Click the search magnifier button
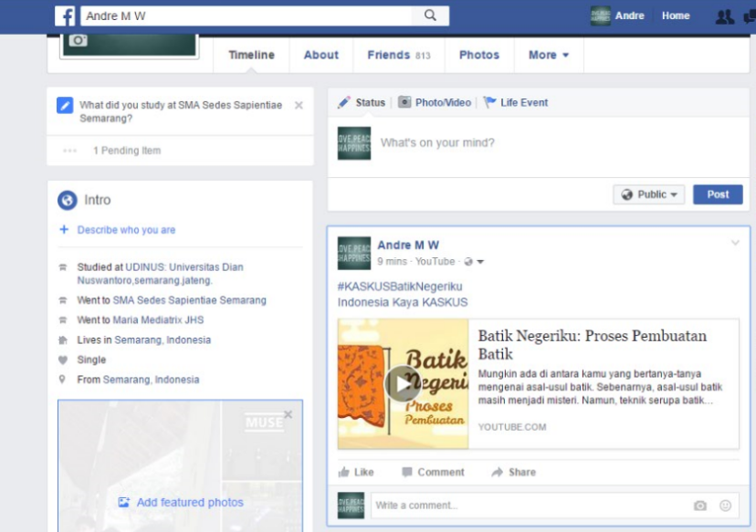This screenshot has width=756, height=532. coord(430,16)
